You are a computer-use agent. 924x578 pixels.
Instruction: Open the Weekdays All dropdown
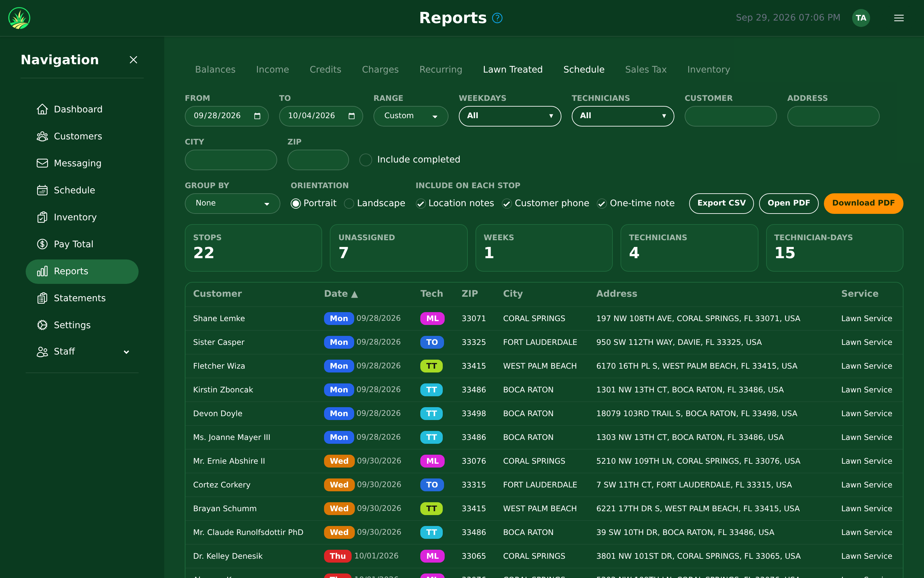[x=510, y=116]
